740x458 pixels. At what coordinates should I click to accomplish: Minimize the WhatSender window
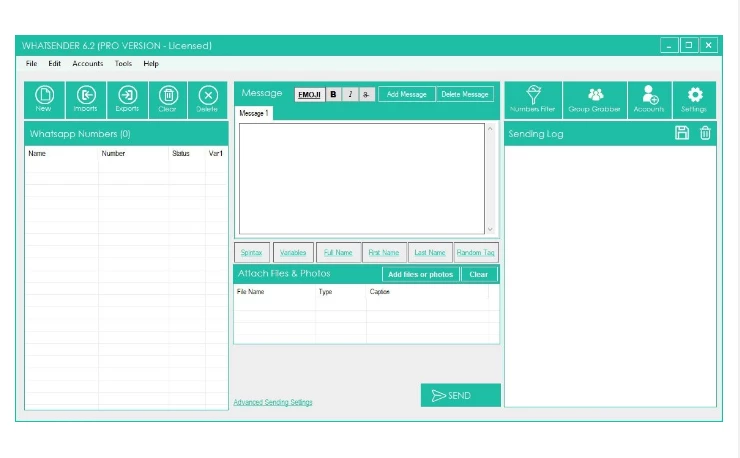pos(669,45)
